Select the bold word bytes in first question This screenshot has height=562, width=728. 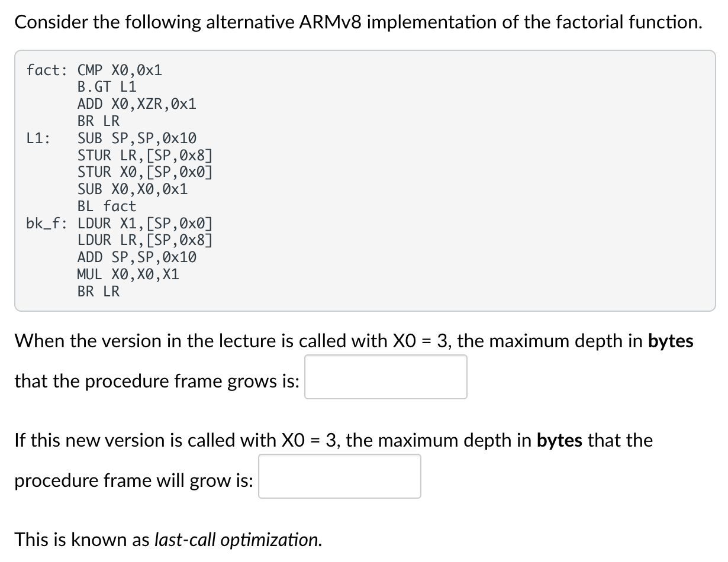[671, 341]
